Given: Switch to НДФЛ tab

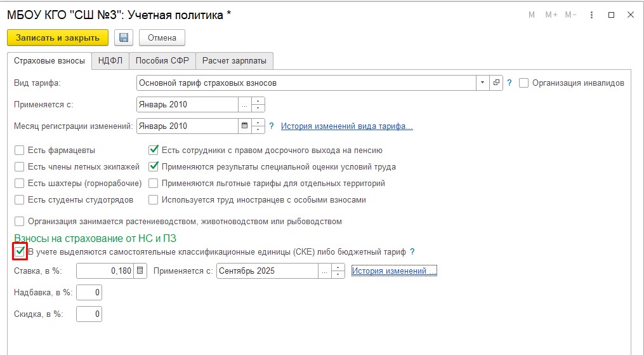Looking at the screenshot, I should [110, 61].
